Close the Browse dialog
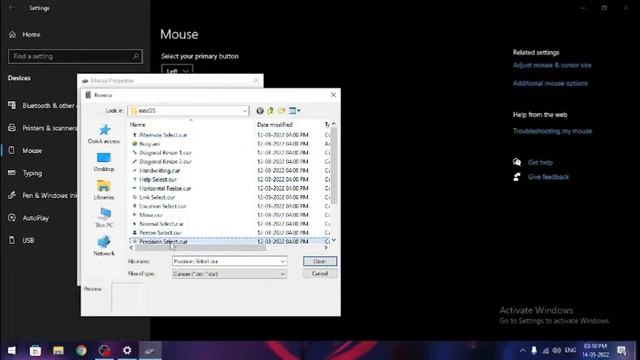 click(333, 95)
